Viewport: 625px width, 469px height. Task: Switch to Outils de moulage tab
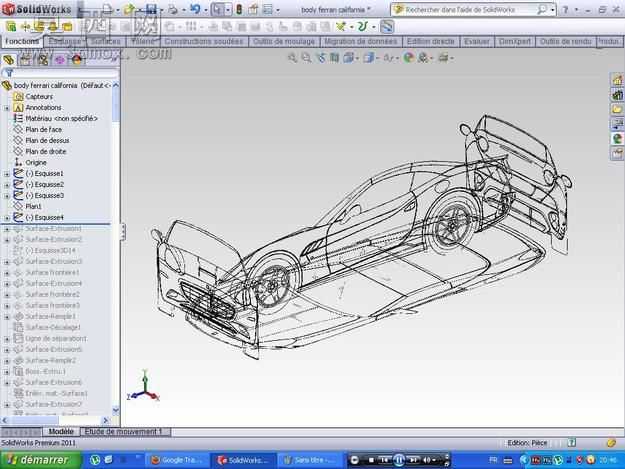(x=284, y=41)
